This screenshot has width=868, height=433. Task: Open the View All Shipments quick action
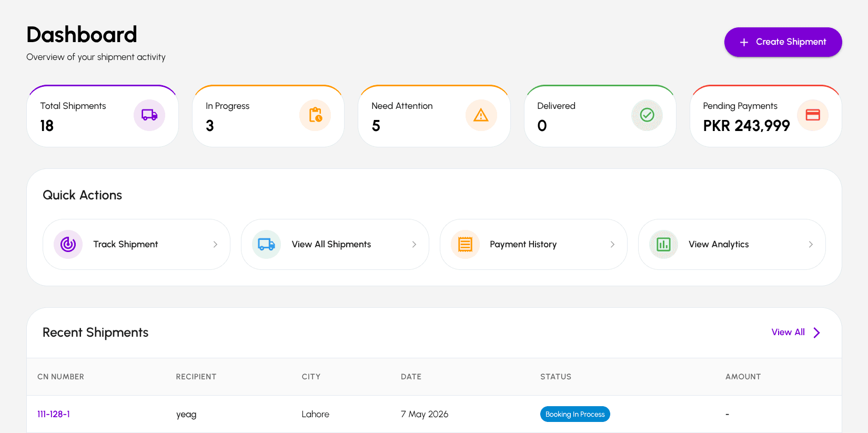click(x=335, y=245)
